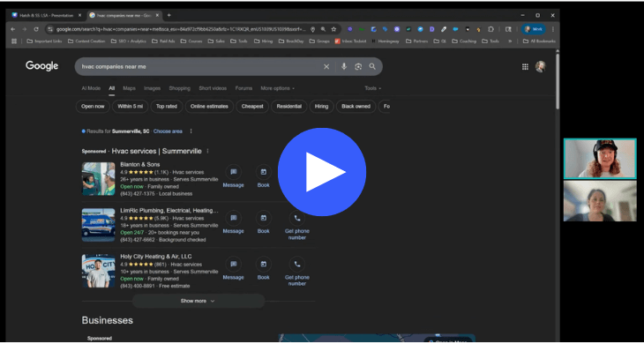Toggle the Residential filter chip
The height and width of the screenshot is (344, 644).
pyautogui.click(x=288, y=107)
